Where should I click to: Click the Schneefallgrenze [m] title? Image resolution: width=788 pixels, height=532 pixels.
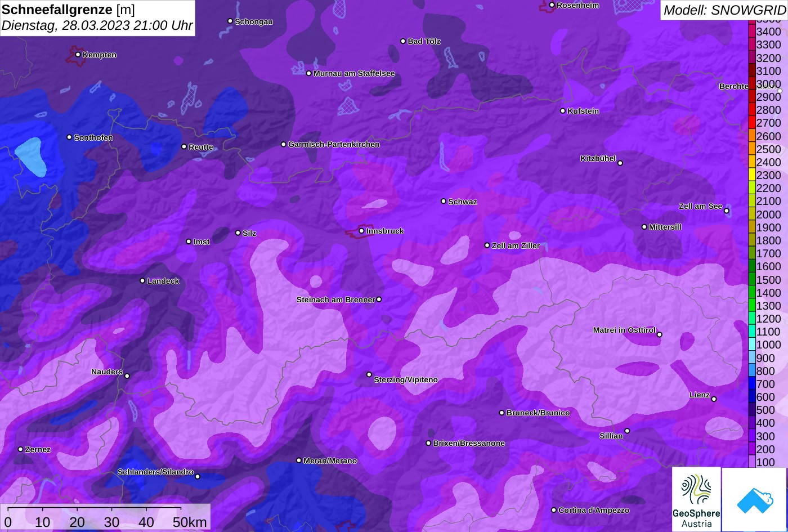[x=68, y=10]
